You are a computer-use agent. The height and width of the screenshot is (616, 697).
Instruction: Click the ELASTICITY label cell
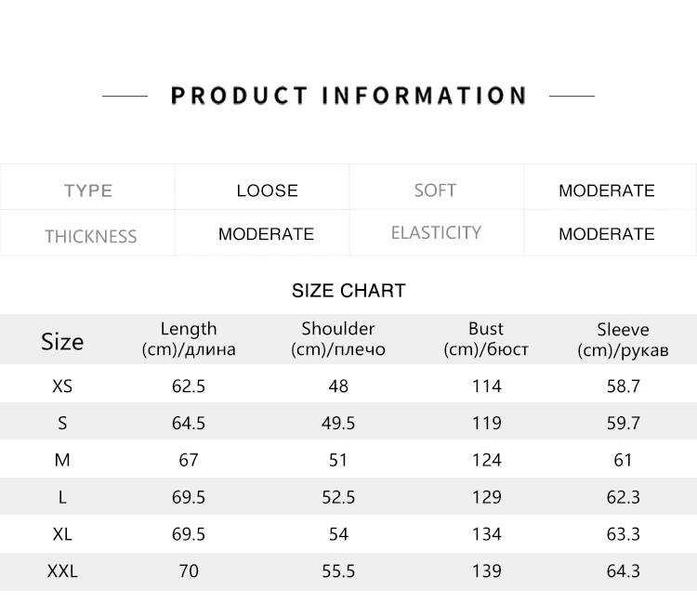pos(436,232)
